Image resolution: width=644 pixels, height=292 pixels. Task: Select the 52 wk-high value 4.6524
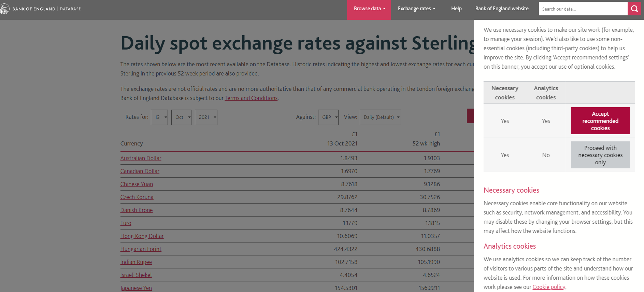[x=431, y=275]
